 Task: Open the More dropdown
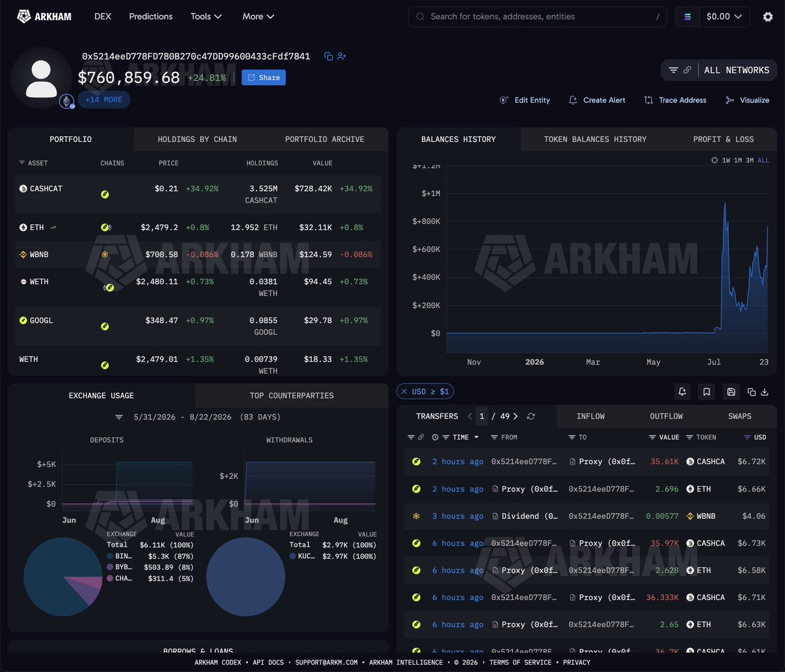tap(258, 16)
